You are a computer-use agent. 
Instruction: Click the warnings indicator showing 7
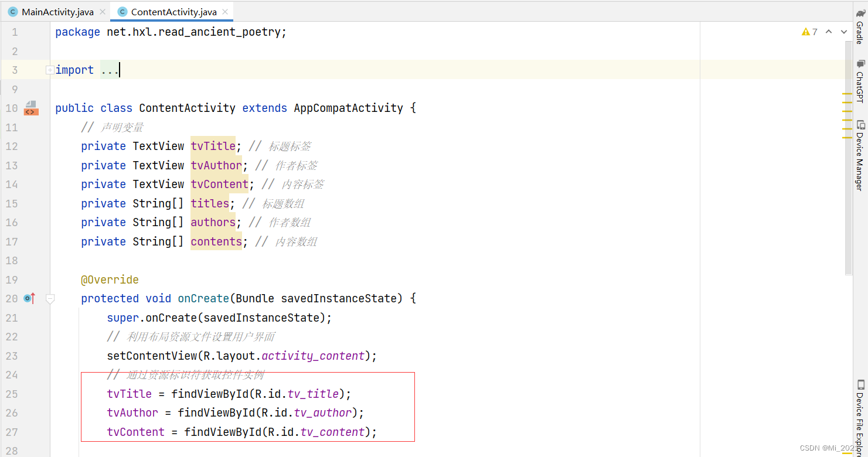809,32
